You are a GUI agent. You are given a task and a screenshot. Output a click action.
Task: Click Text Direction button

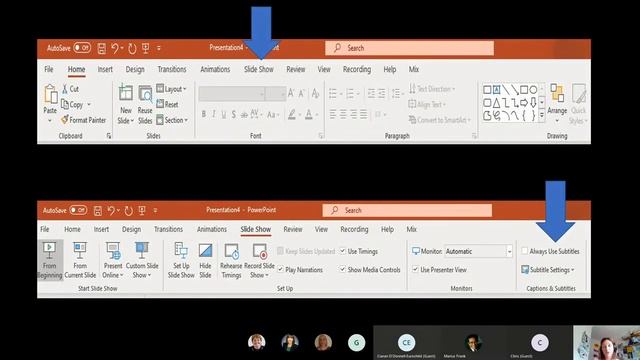tap(432, 89)
